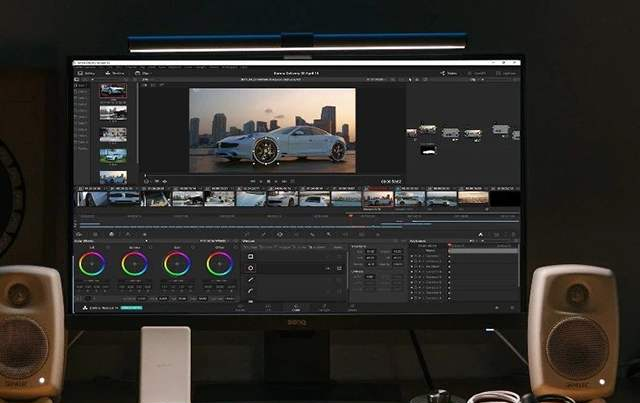Select the Power Window palette icon
The height and width of the screenshot is (403, 640).
pyautogui.click(x=280, y=234)
